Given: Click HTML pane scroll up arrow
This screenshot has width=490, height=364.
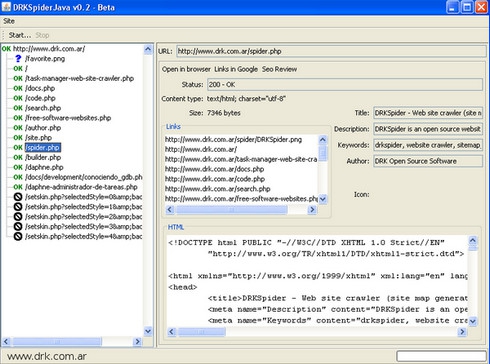Looking at the screenshot, I should (x=473, y=240).
